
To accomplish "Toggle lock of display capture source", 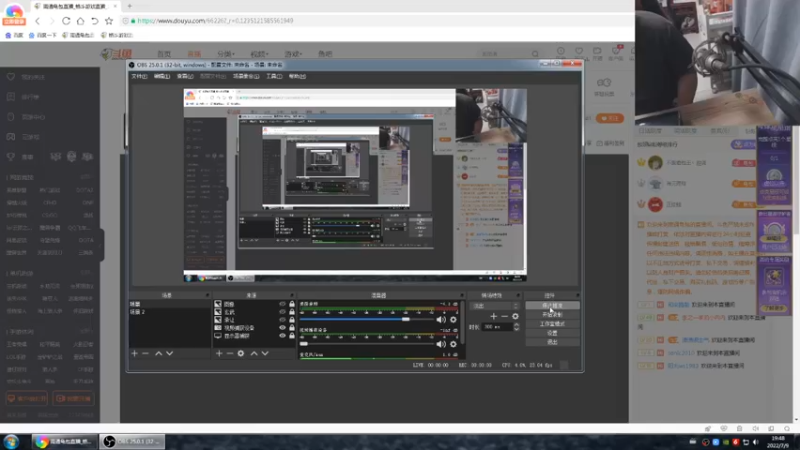I will 292,336.
